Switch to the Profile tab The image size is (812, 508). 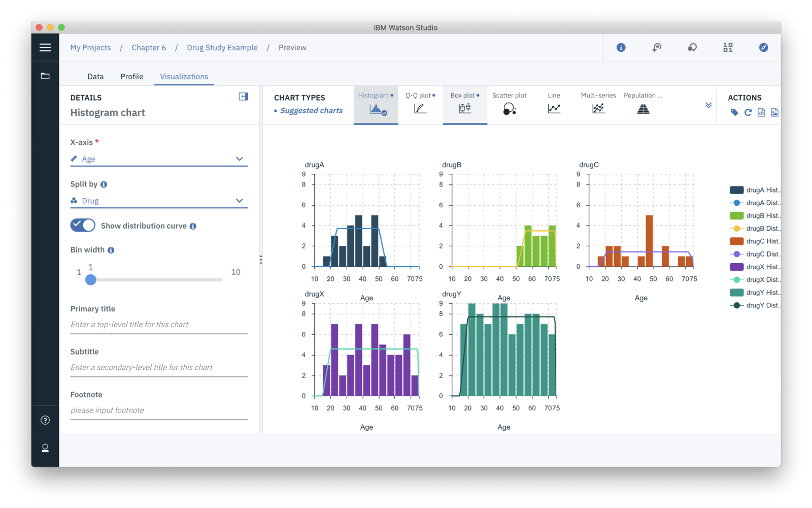(131, 76)
